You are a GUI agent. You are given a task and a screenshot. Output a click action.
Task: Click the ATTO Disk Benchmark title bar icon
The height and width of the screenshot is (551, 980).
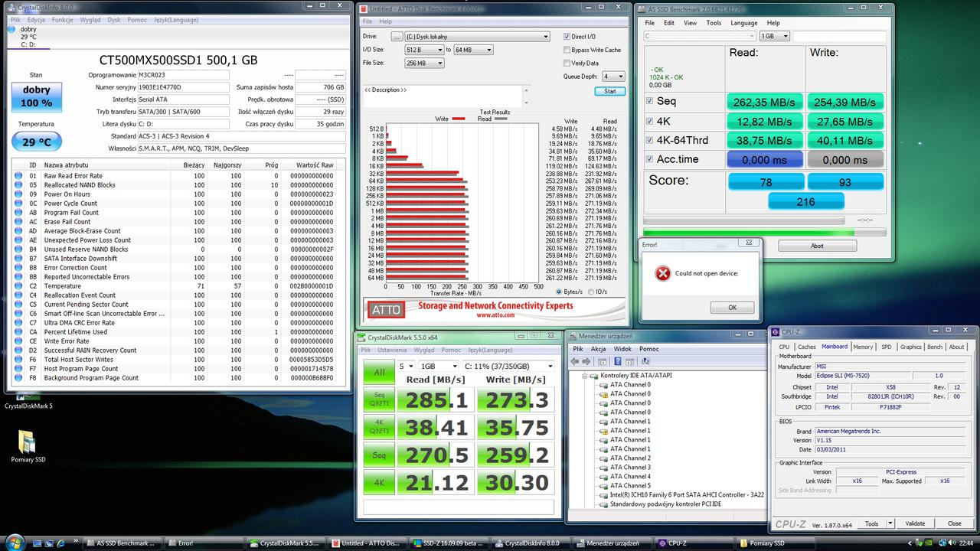coord(364,8)
